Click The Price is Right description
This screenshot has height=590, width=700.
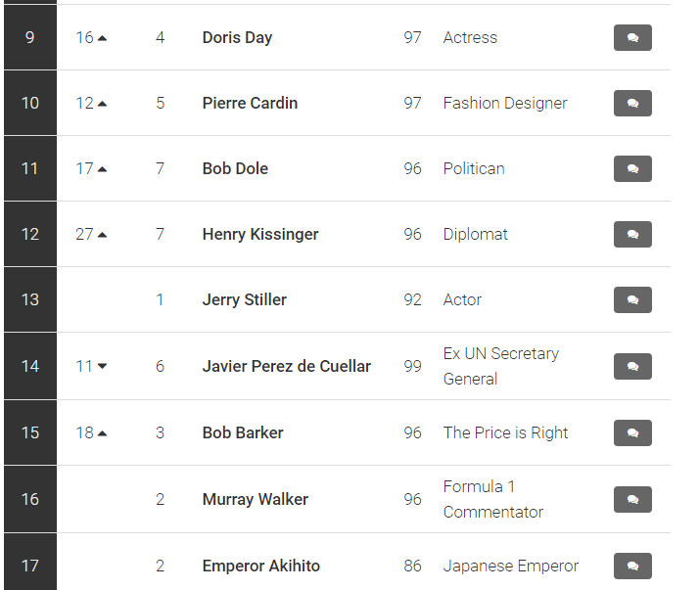(505, 432)
